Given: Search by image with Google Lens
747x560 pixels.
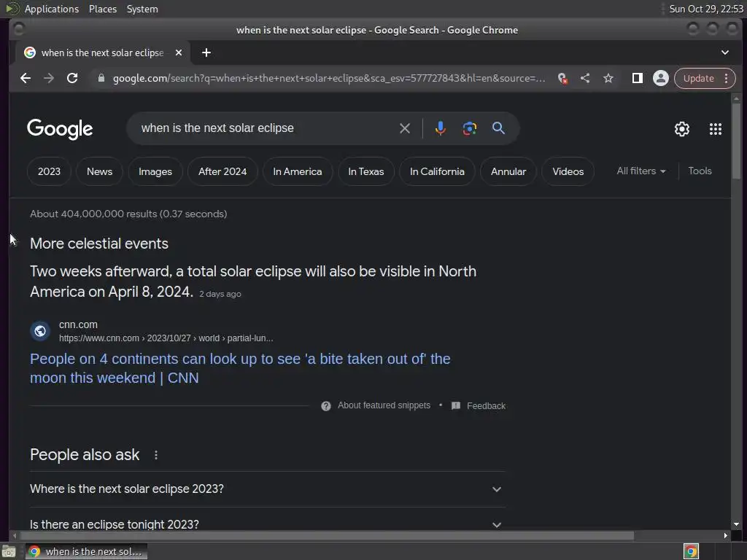Looking at the screenshot, I should (x=469, y=128).
